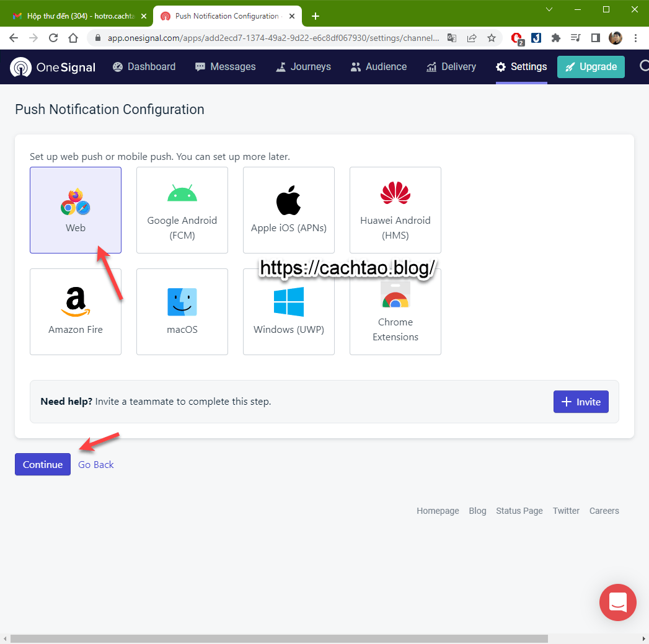Open the Chrome extensions puzzle icon
The height and width of the screenshot is (644, 649).
pos(556,38)
